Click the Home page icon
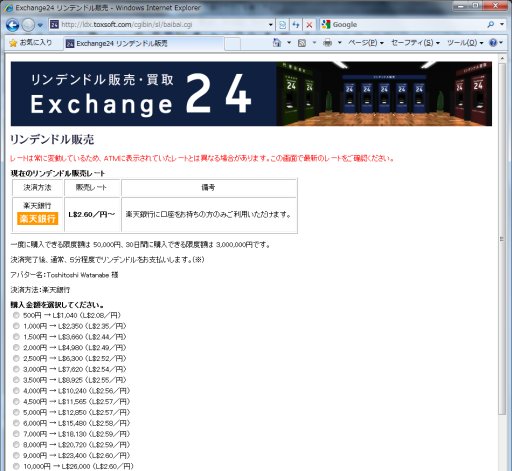This screenshot has width=512, height=471. (277, 43)
